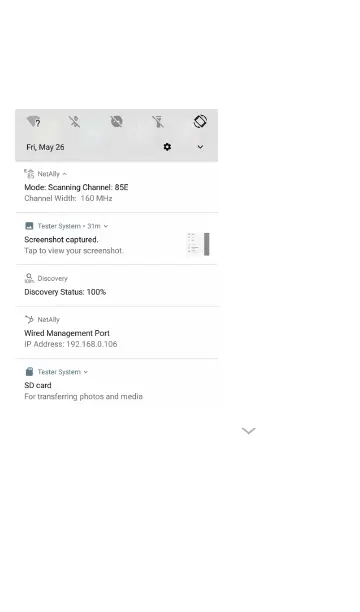Image resolution: width=360 pixels, height=612 pixels.
Task: Expand the Tester System SD card notification
Action: pyautogui.click(x=86, y=372)
